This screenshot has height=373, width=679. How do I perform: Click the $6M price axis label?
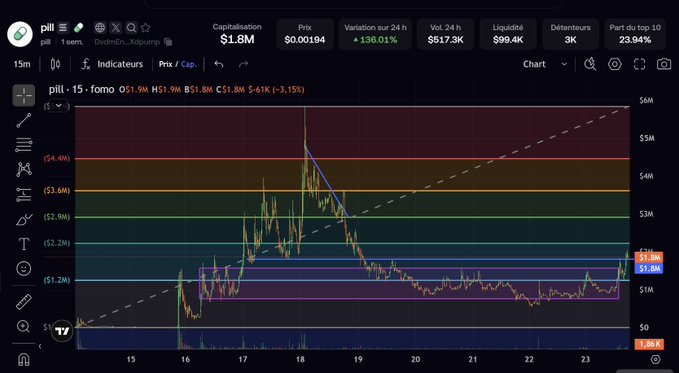646,101
